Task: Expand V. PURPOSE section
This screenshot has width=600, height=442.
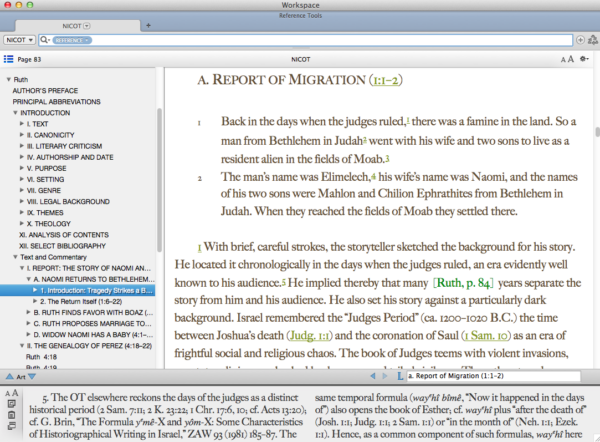Action: [x=22, y=168]
